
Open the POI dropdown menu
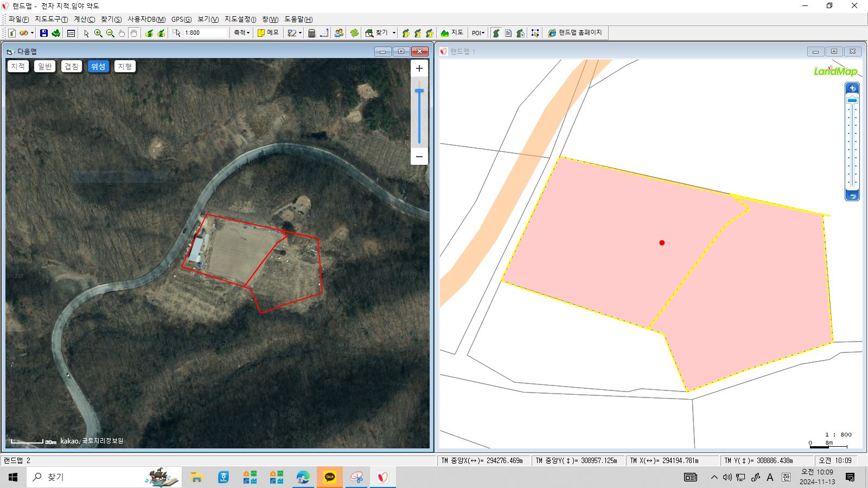click(x=478, y=33)
